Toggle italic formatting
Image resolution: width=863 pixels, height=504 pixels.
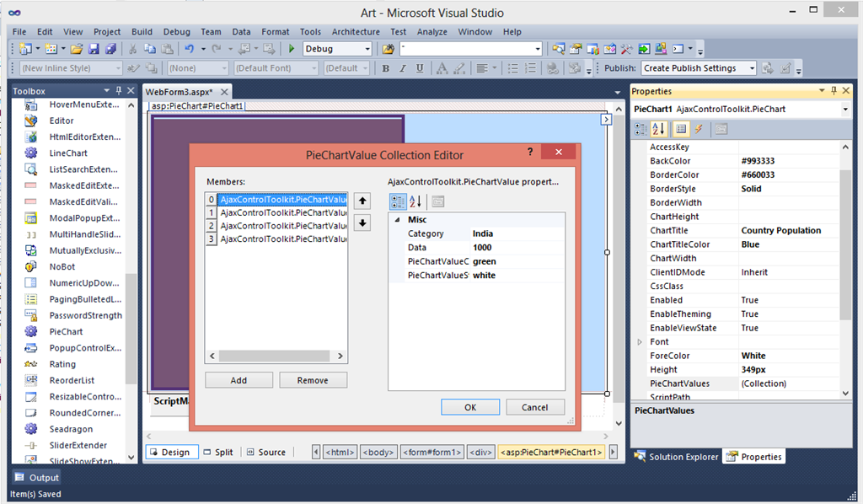pos(402,68)
